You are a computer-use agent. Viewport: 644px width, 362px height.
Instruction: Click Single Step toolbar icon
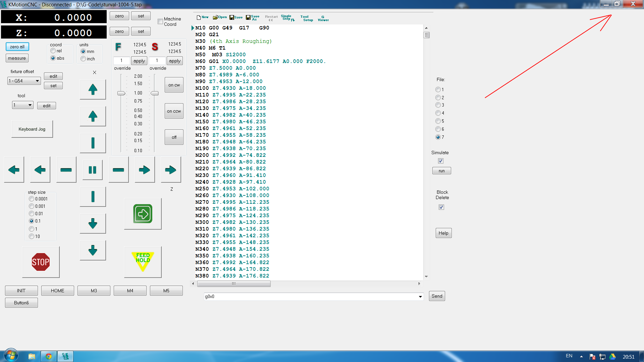(287, 17)
